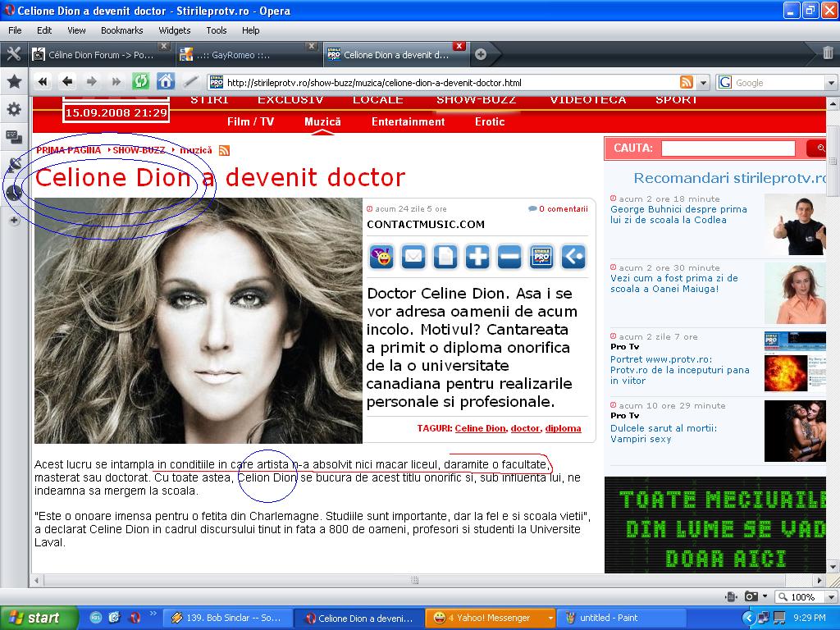This screenshot has width=840, height=630.
Task: Open new tab with plus button
Action: (x=481, y=54)
